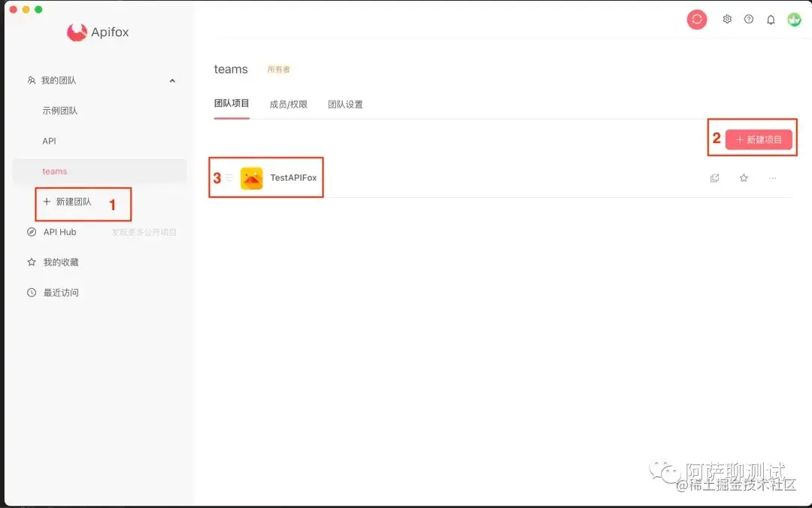The height and width of the screenshot is (508, 812).
Task: Select the highlighted teams item in sidebar
Action: (x=54, y=171)
